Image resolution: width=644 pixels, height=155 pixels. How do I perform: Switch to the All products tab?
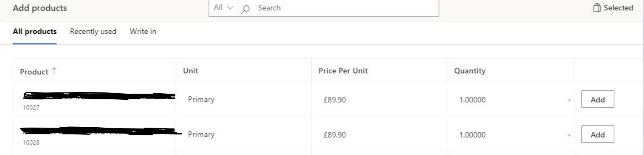[35, 31]
